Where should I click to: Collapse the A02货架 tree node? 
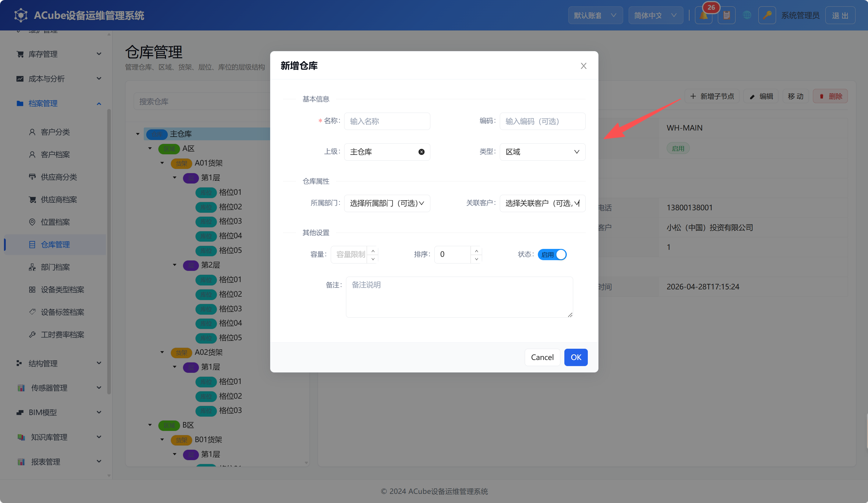(162, 352)
